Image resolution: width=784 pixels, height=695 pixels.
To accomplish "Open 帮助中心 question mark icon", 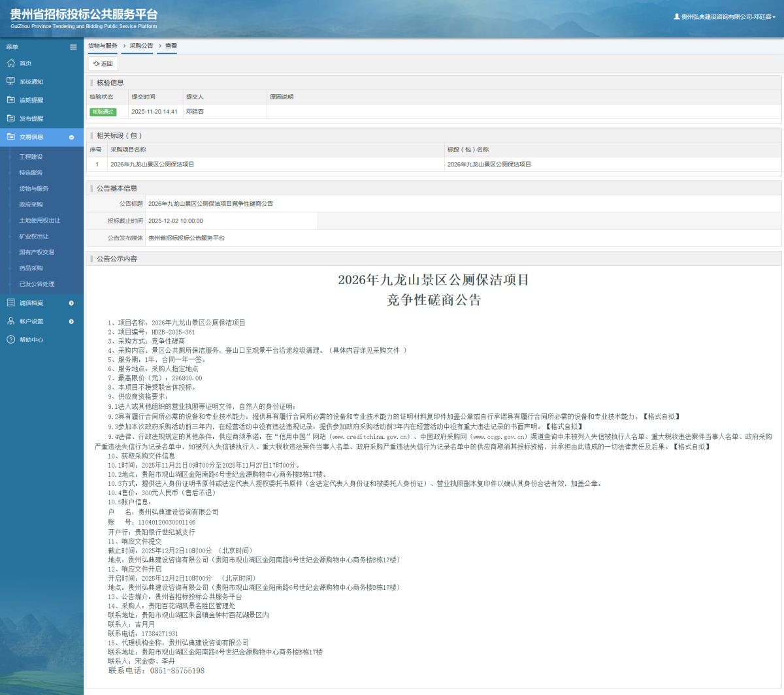I will pyautogui.click(x=10, y=340).
